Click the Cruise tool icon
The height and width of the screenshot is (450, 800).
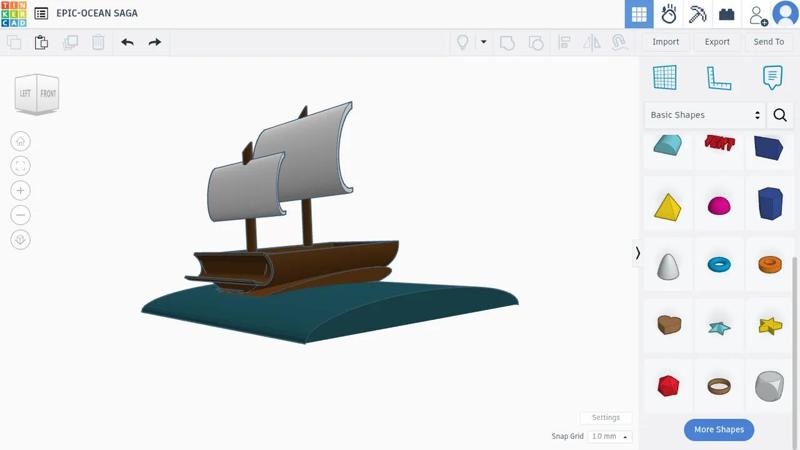coord(619,42)
